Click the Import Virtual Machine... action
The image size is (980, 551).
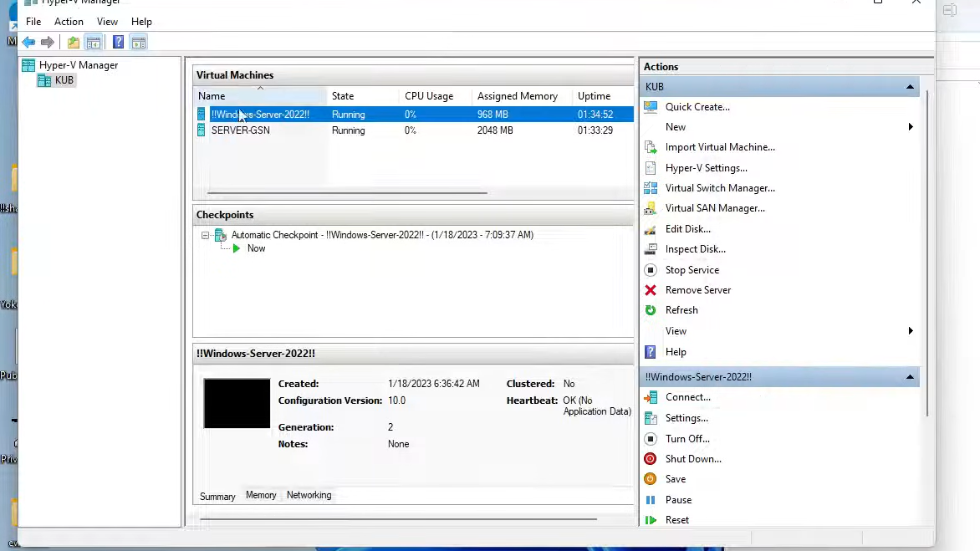coord(720,147)
